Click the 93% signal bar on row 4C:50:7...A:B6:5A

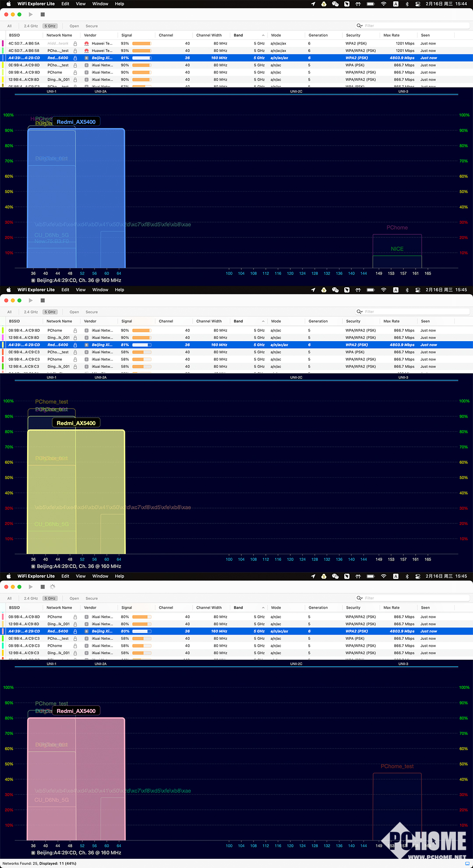[x=142, y=43]
